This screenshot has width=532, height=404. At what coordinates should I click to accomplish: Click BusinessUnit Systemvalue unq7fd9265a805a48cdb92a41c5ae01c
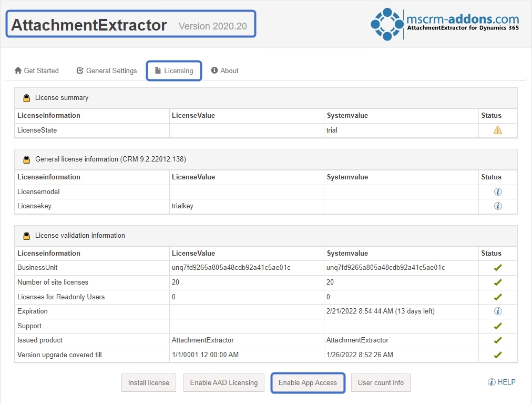(386, 268)
